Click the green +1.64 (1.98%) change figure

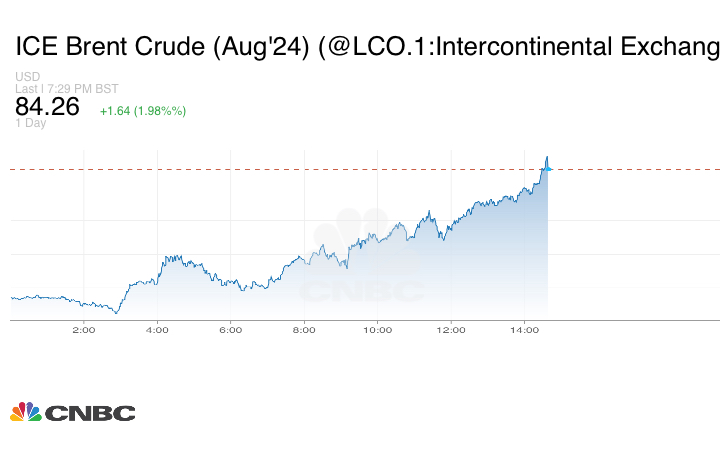pyautogui.click(x=142, y=110)
